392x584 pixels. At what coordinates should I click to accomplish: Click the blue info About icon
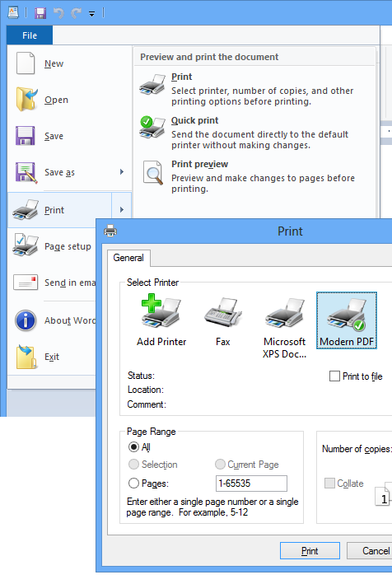click(x=26, y=320)
